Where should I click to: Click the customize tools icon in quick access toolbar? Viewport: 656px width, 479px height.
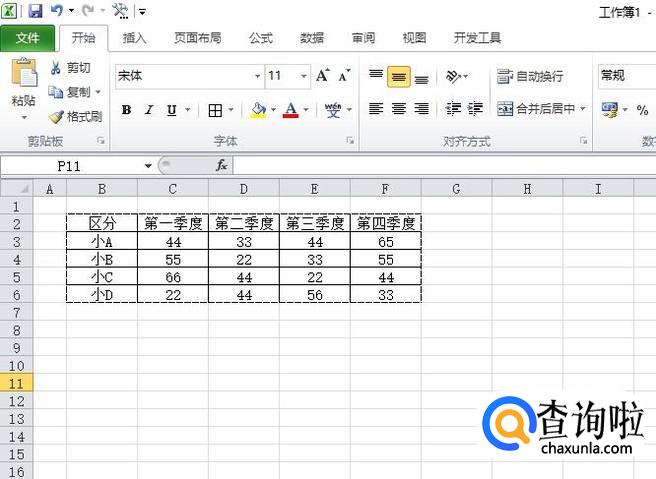point(120,11)
